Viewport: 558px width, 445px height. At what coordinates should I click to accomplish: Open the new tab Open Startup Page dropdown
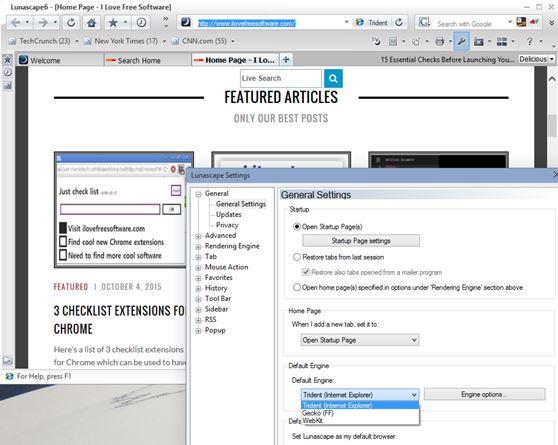point(360,340)
